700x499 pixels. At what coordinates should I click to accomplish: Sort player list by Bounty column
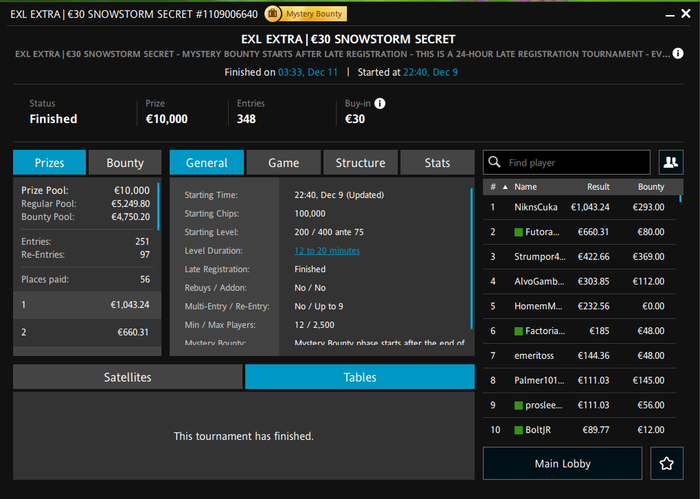[651, 187]
